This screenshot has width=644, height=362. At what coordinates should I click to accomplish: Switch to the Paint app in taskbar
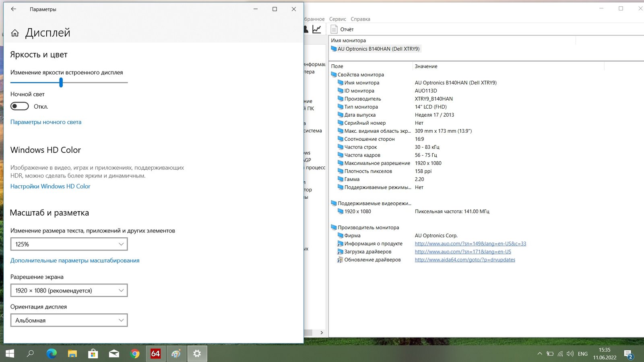[176, 354]
